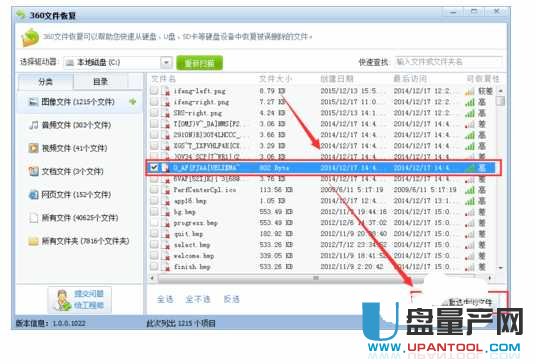Click the 360 file recovery logo in title bar
The image size is (536, 364).
[21, 15]
